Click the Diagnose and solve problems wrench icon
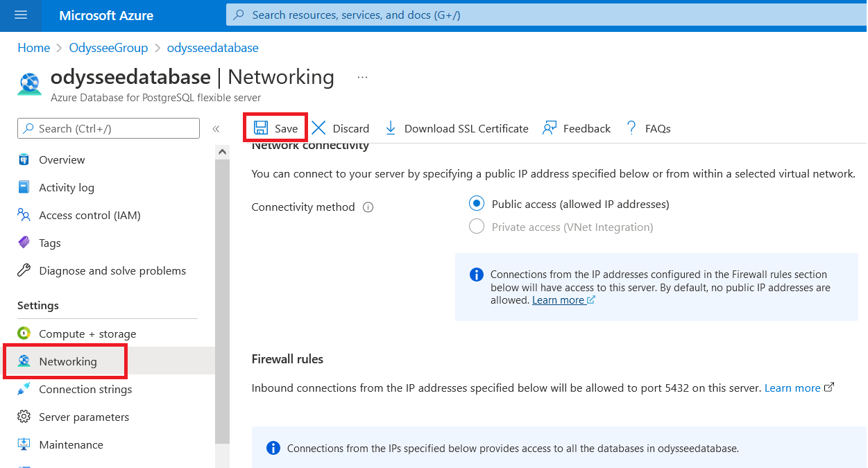Image resolution: width=868 pixels, height=468 pixels. point(24,270)
